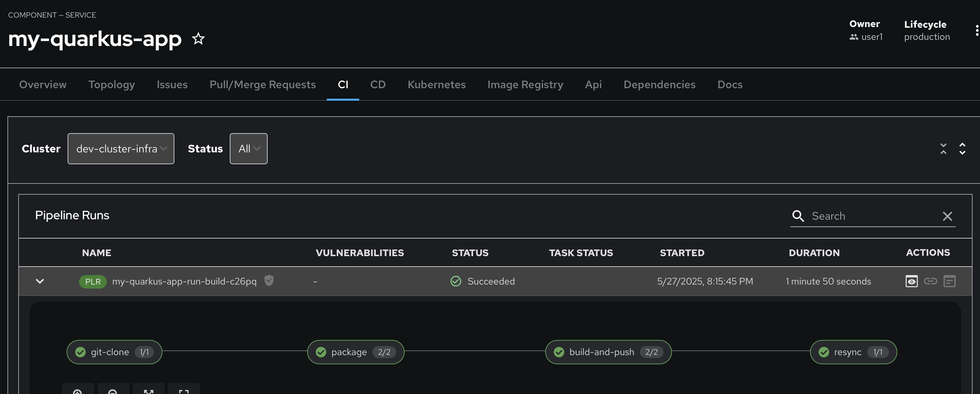The width and height of the screenshot is (980, 394).
Task: Click the 'production' lifecycle value
Action: click(x=927, y=37)
